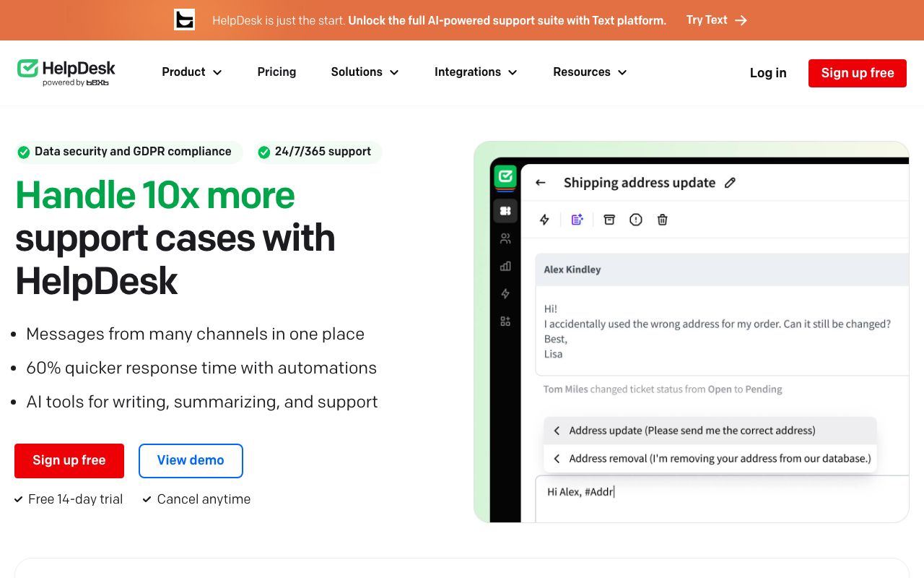Click the Data security and GDPR compliance badge

click(128, 152)
